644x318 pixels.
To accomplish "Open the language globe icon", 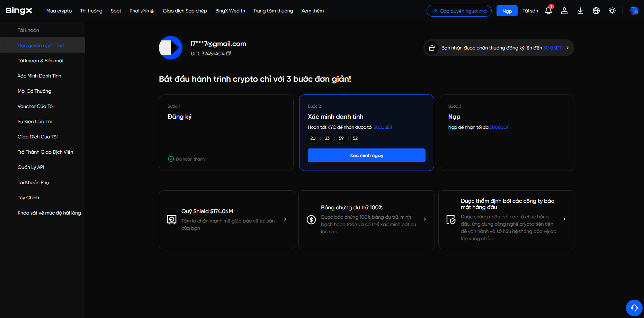I will [x=596, y=11].
